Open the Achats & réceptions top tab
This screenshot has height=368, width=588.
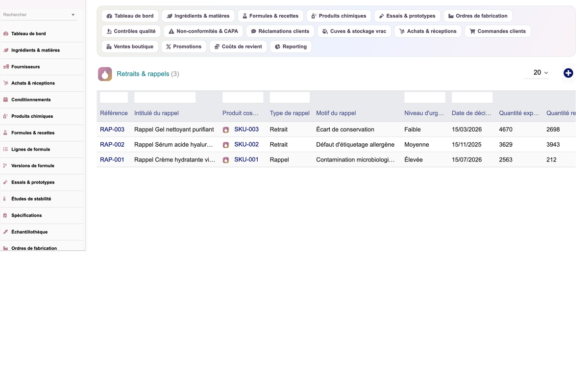coord(428,31)
